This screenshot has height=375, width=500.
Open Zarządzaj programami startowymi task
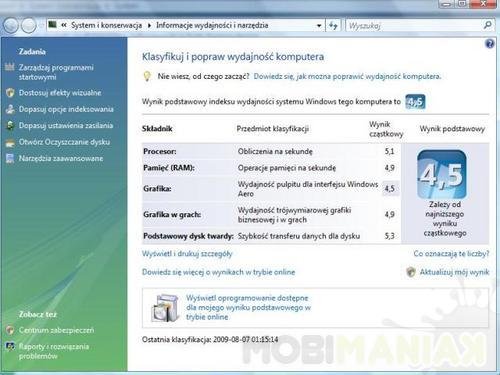point(56,72)
